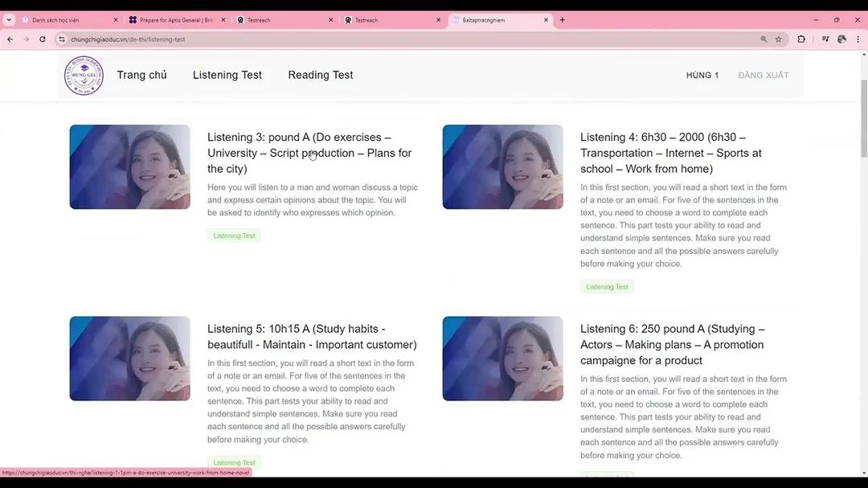Go to Trang chủ in the navigation
The image size is (868, 488).
coord(141,75)
